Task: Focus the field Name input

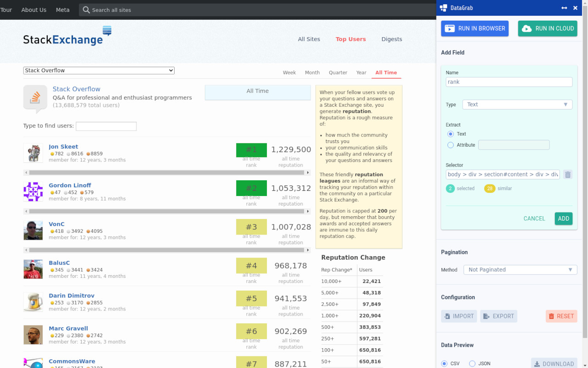Action: [509, 82]
